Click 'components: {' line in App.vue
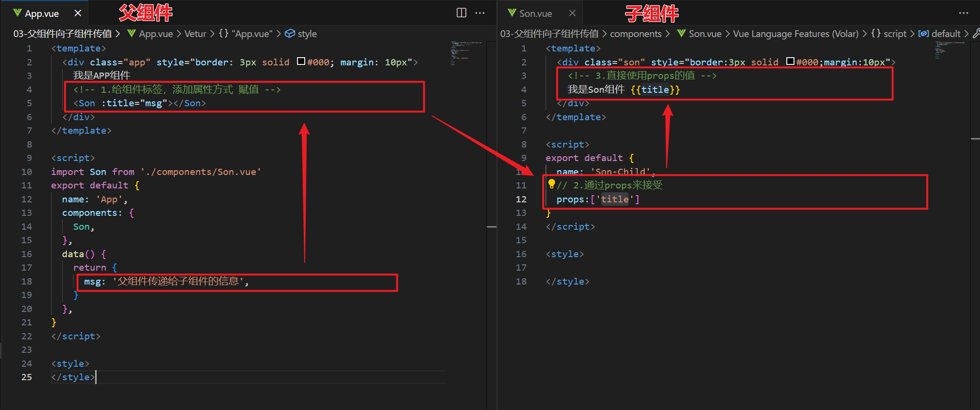The height and width of the screenshot is (410, 980). pos(98,213)
